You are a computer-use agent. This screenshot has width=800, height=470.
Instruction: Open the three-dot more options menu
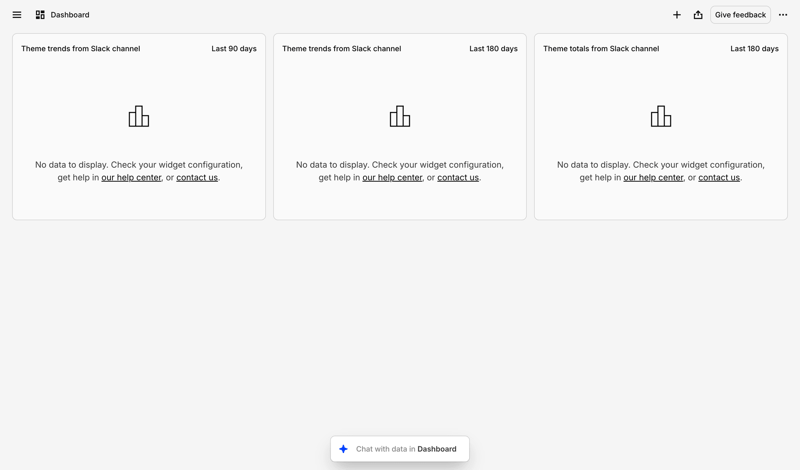click(x=783, y=15)
